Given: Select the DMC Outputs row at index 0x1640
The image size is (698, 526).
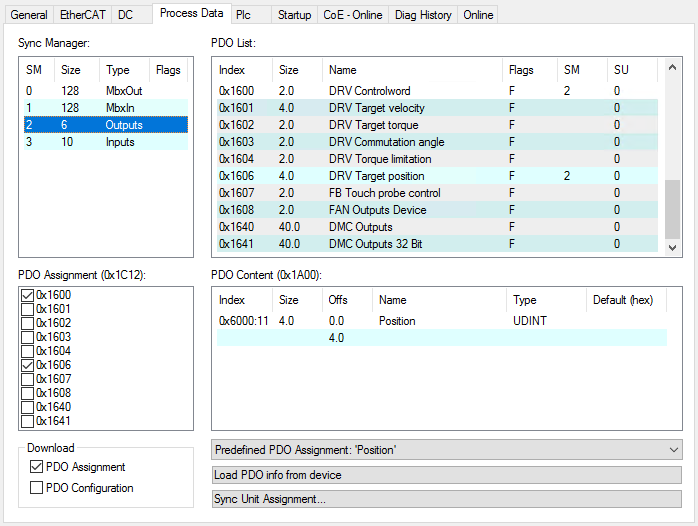Looking at the screenshot, I should 438,227.
